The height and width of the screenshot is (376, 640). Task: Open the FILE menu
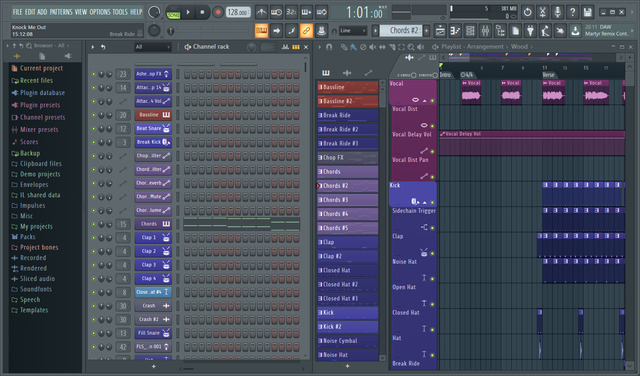coord(17,12)
